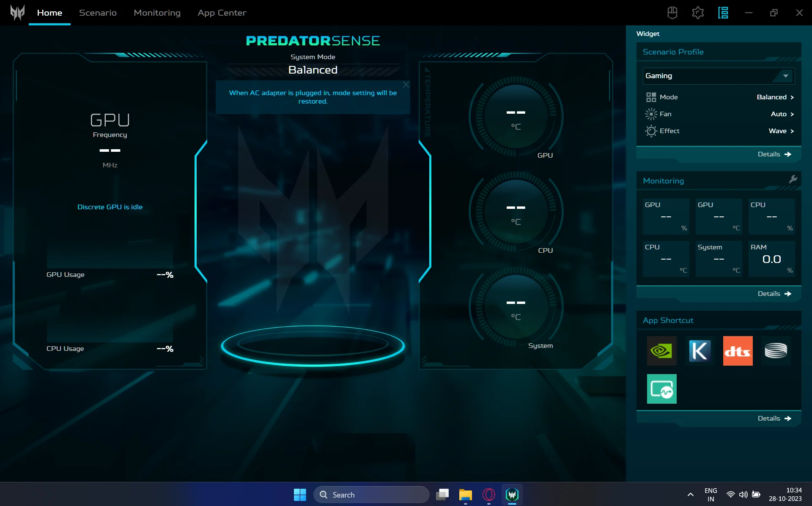Open the Windows Start menu

pos(300,495)
